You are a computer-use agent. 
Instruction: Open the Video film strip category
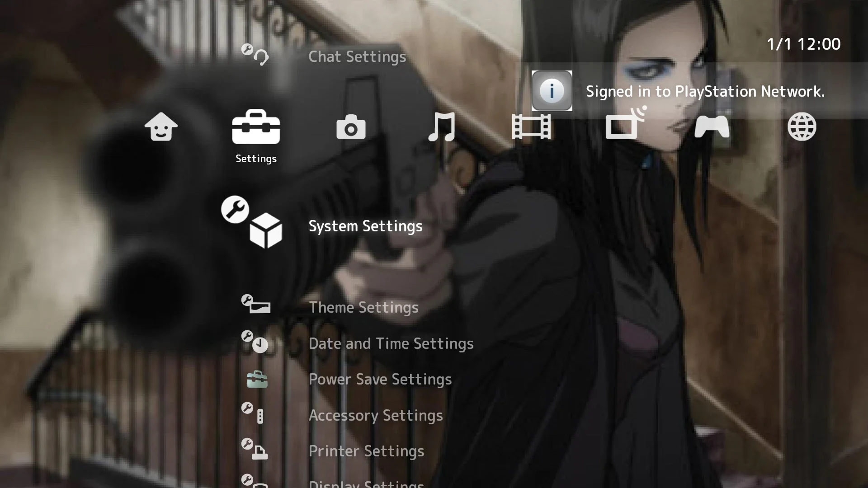[531, 127]
